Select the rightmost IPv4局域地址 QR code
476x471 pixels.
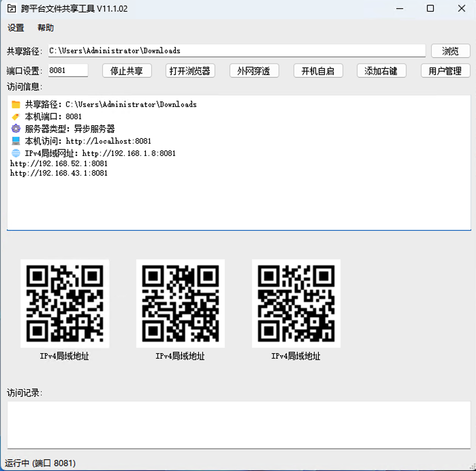296,303
